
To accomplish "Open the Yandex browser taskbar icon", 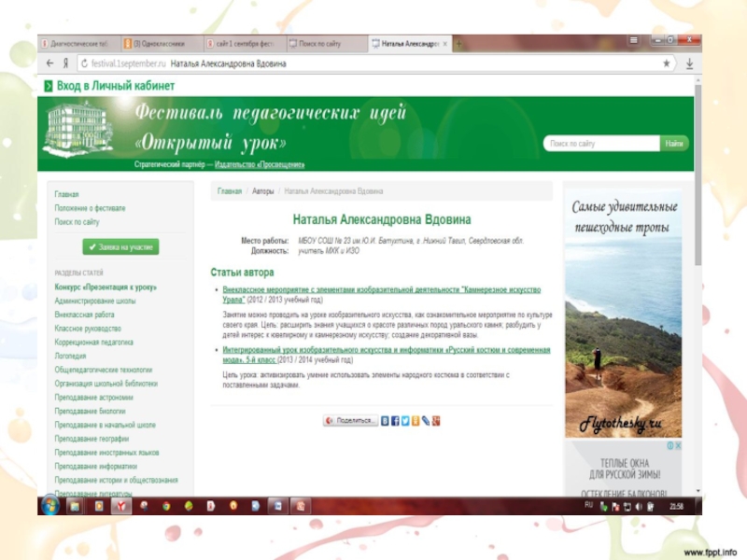I will pos(121,505).
